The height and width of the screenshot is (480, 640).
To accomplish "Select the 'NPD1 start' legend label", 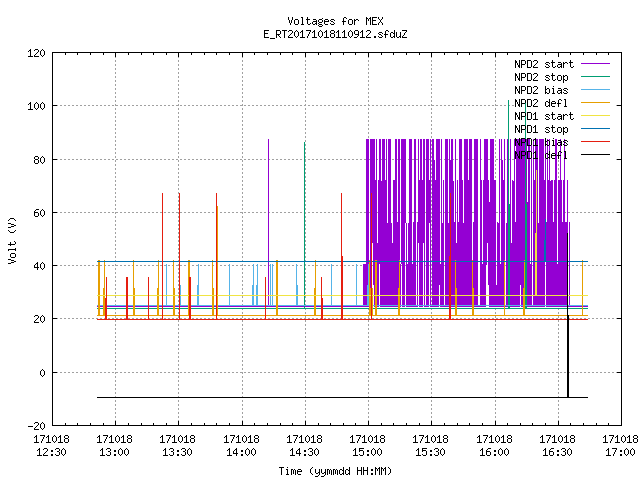I will [x=544, y=116].
